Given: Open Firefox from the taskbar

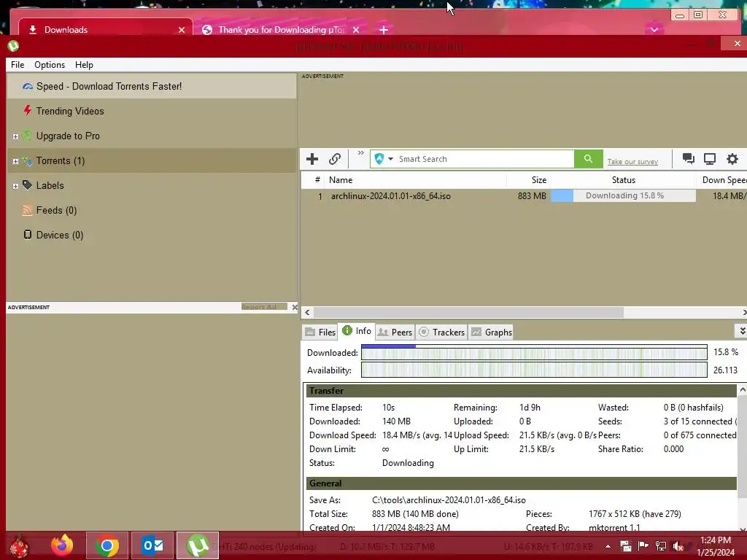Looking at the screenshot, I should tap(63, 545).
